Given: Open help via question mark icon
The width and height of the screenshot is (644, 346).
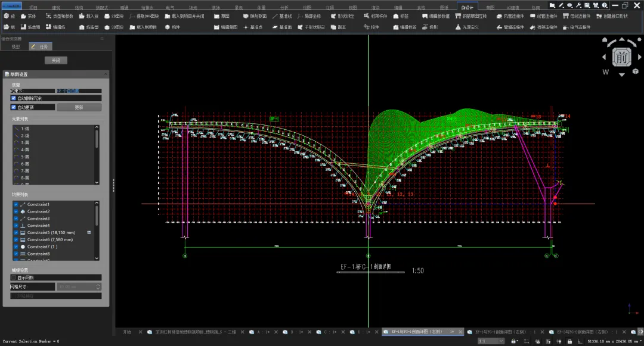Looking at the screenshot, I should (605, 5).
